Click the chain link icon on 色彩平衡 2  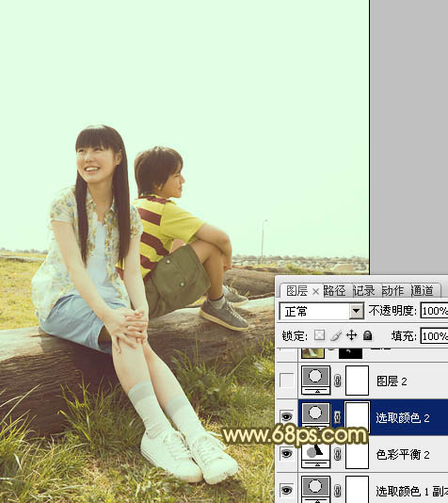click(338, 454)
